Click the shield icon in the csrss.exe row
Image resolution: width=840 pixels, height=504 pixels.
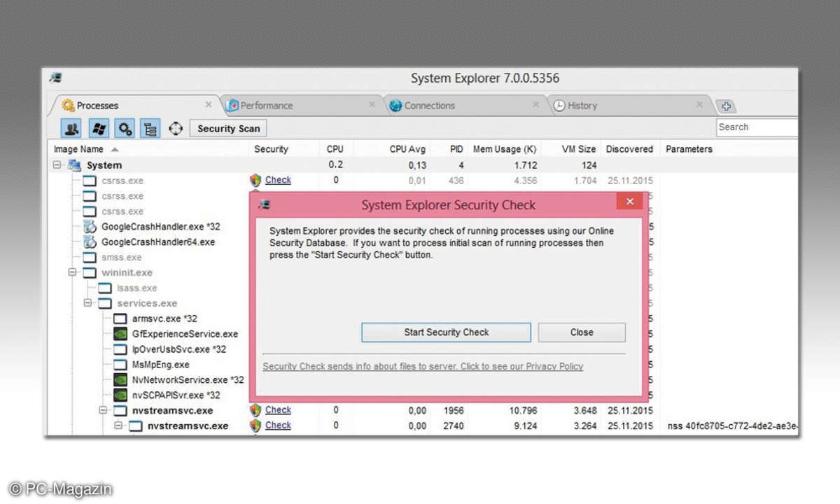click(255, 181)
